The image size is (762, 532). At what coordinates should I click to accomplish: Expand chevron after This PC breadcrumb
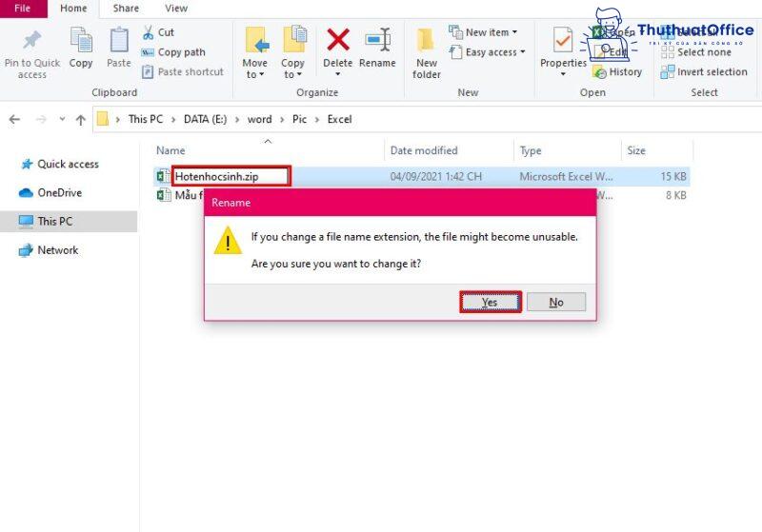point(173,119)
